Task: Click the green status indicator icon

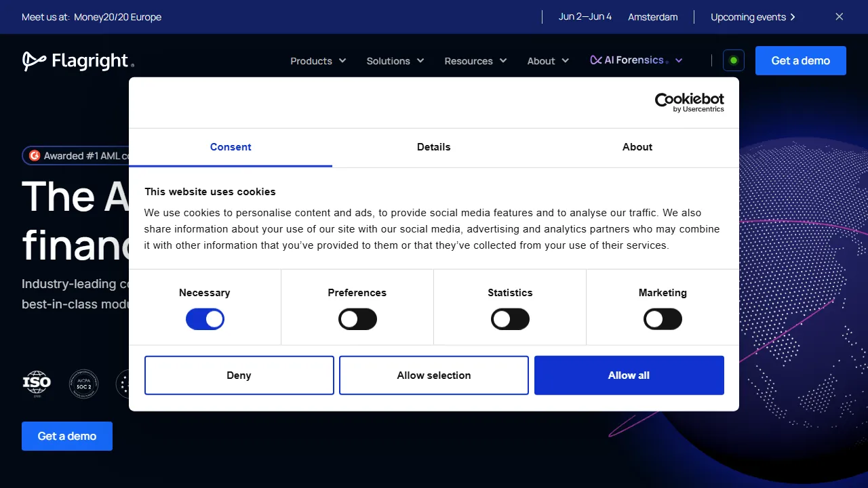Action: click(x=734, y=60)
